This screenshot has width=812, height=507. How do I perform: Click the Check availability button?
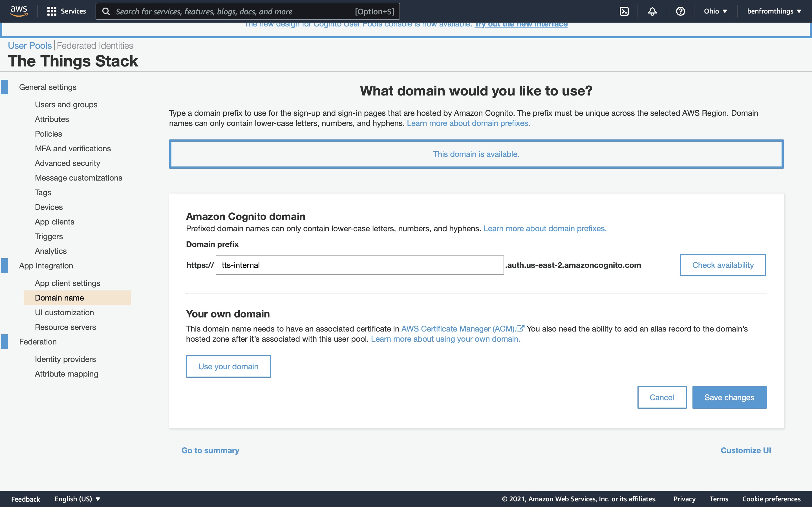point(723,265)
